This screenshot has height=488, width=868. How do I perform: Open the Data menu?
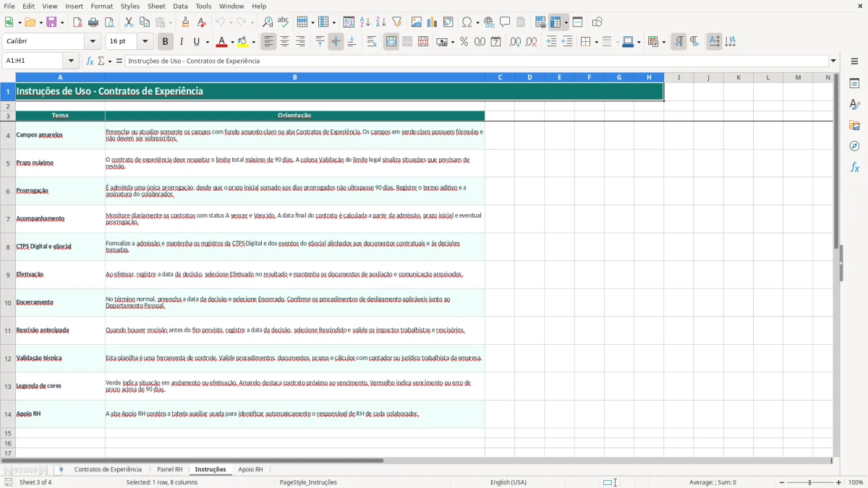[180, 6]
